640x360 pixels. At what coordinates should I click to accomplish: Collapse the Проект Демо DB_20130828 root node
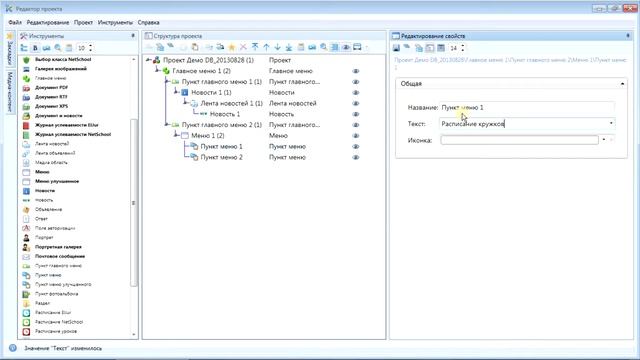(149, 60)
